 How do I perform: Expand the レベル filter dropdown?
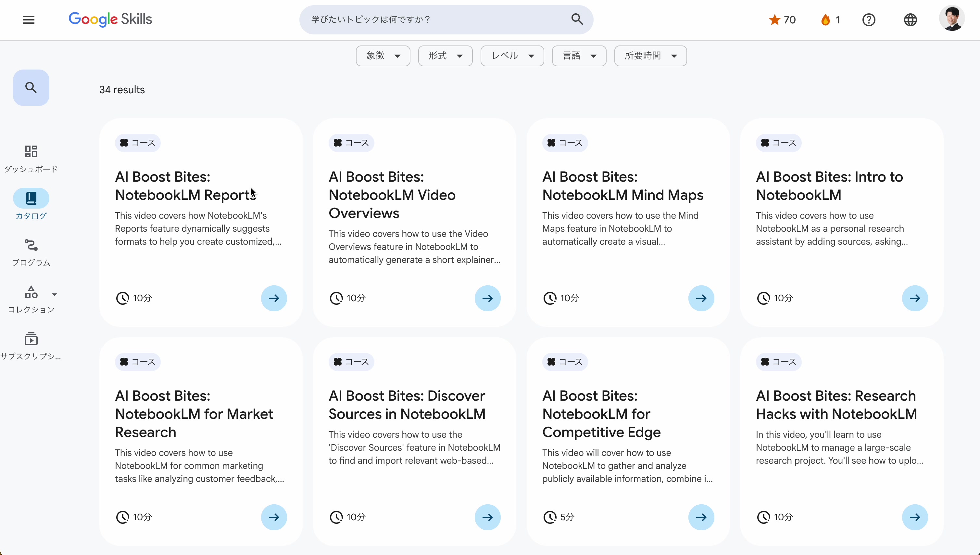pos(512,56)
